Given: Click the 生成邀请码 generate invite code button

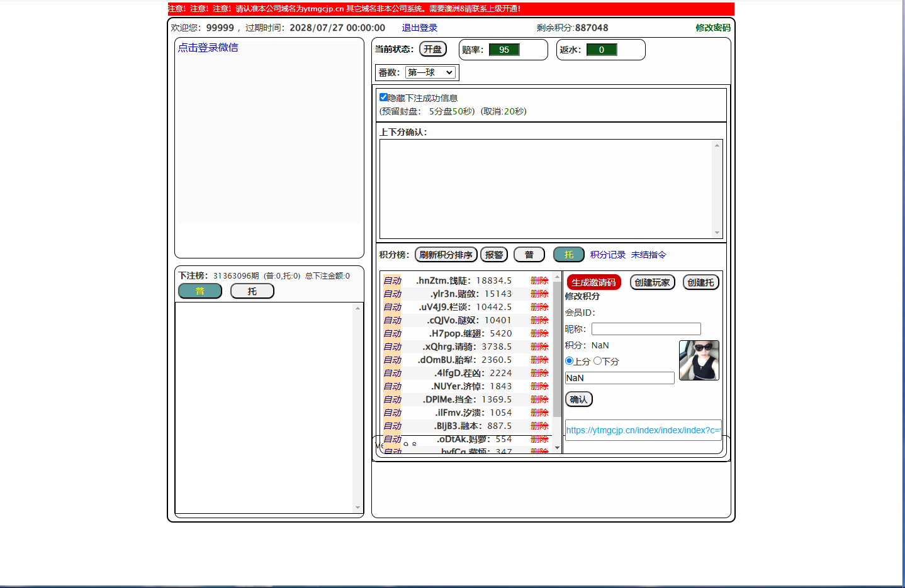Looking at the screenshot, I should [593, 282].
